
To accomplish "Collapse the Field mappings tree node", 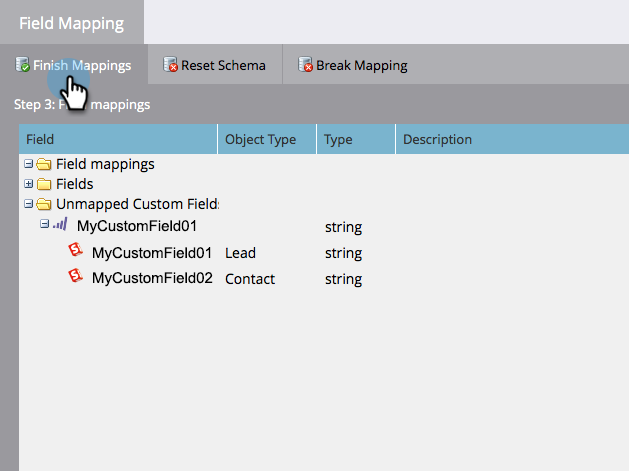I will pyautogui.click(x=29, y=164).
